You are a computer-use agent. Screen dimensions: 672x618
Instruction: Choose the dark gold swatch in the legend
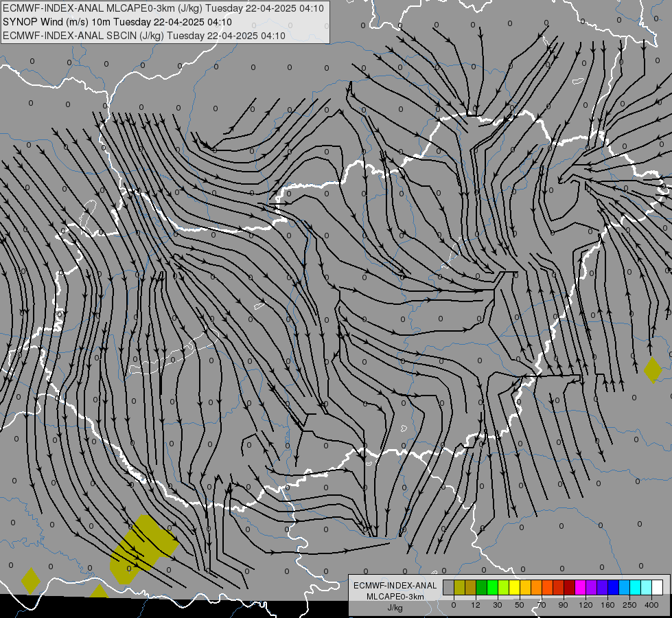click(x=471, y=587)
